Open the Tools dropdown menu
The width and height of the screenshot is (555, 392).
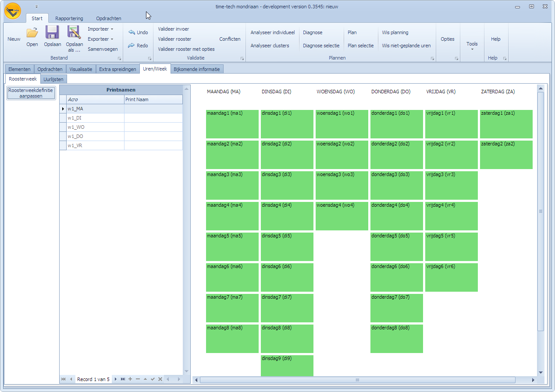pyautogui.click(x=472, y=46)
